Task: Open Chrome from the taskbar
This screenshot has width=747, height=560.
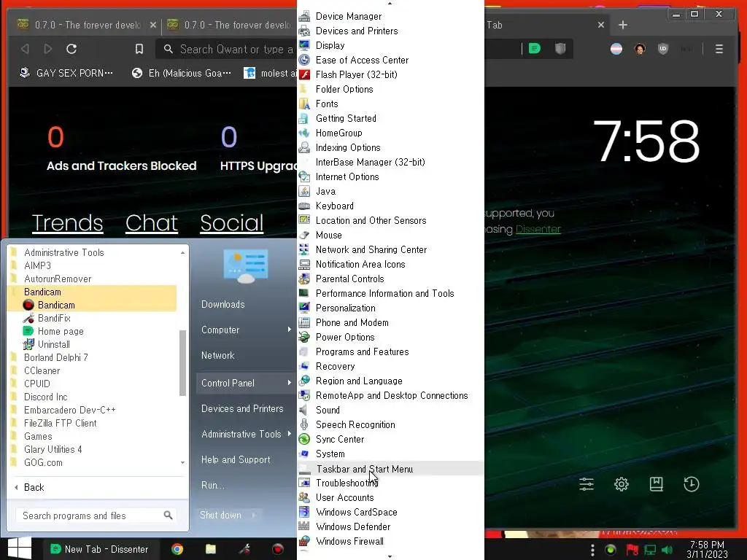Action: click(177, 549)
